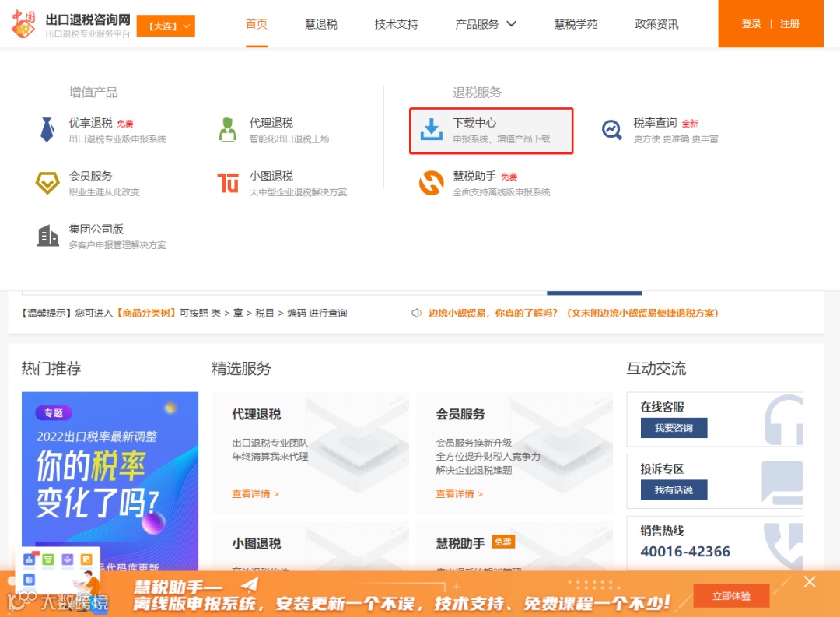Screen dimensions: 840x617
Task: Open 代理退税 product entry
Action: (x=289, y=130)
